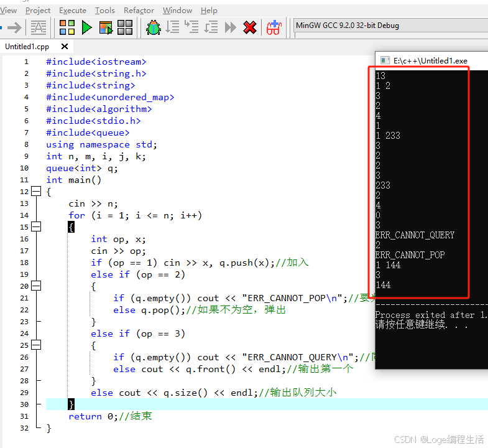The image size is (488, 448).
Task: Click the Continue double-arrow debug icon
Action: 230,27
